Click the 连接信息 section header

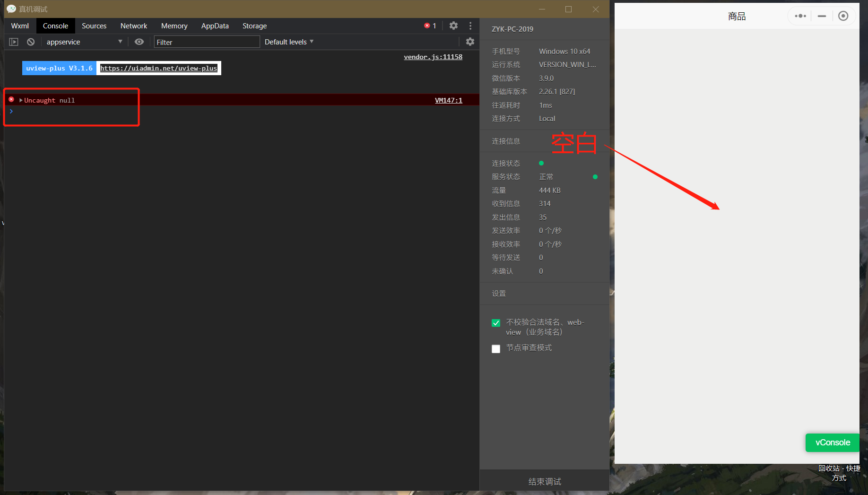point(506,141)
